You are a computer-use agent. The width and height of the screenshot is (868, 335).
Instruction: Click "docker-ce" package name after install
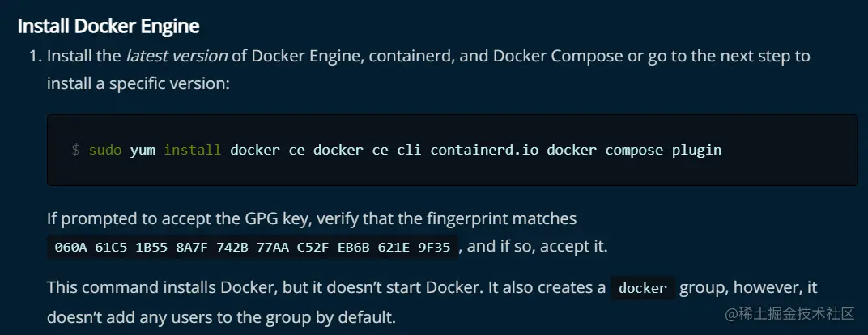267,150
